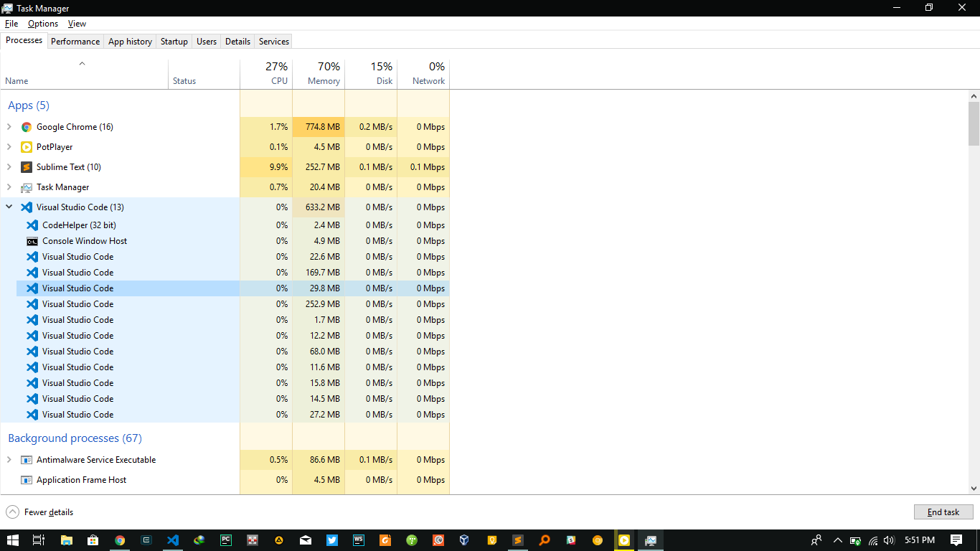Switch to the Performance tab

pyautogui.click(x=75, y=42)
